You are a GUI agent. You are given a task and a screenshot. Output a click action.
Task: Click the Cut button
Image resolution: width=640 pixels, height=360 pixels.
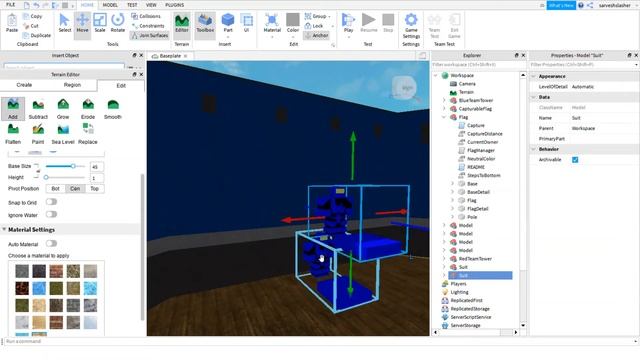pos(31,26)
